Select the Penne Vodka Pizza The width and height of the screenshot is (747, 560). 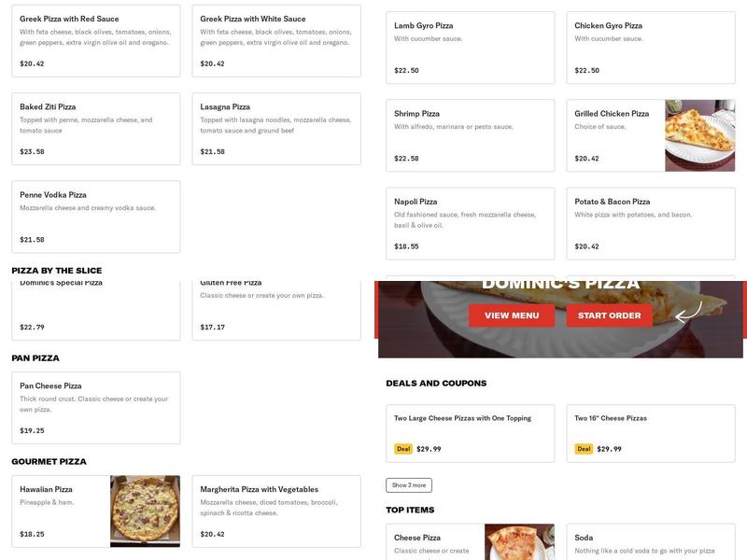pyautogui.click(x=93, y=215)
